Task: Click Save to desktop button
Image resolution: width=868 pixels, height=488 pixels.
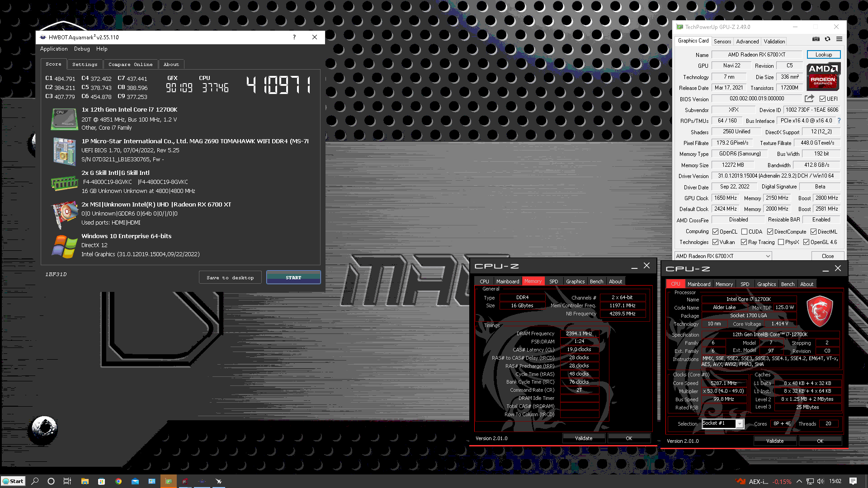Action: click(230, 277)
